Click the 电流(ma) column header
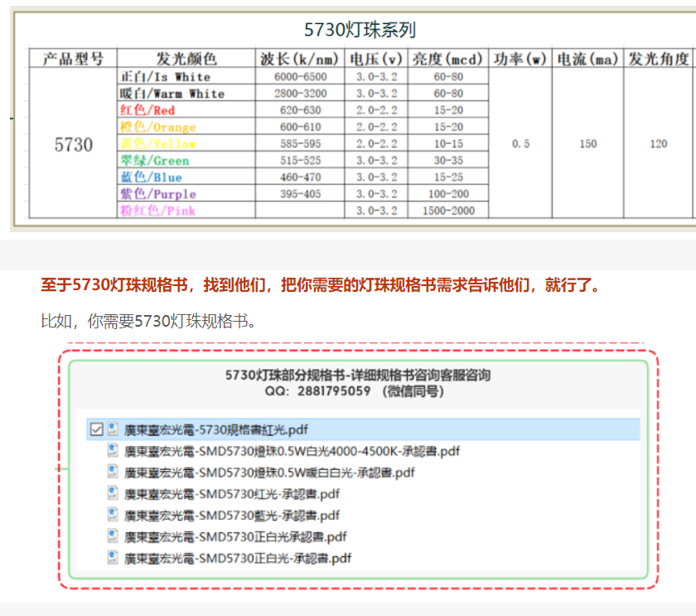The width and height of the screenshot is (696, 616). [587, 58]
